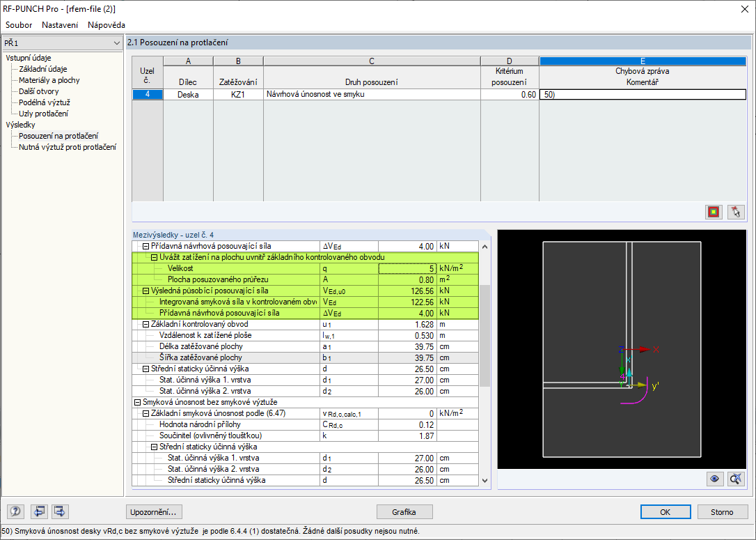
Task: Click value 1.628 of basic control perimeter
Action: pos(407,324)
